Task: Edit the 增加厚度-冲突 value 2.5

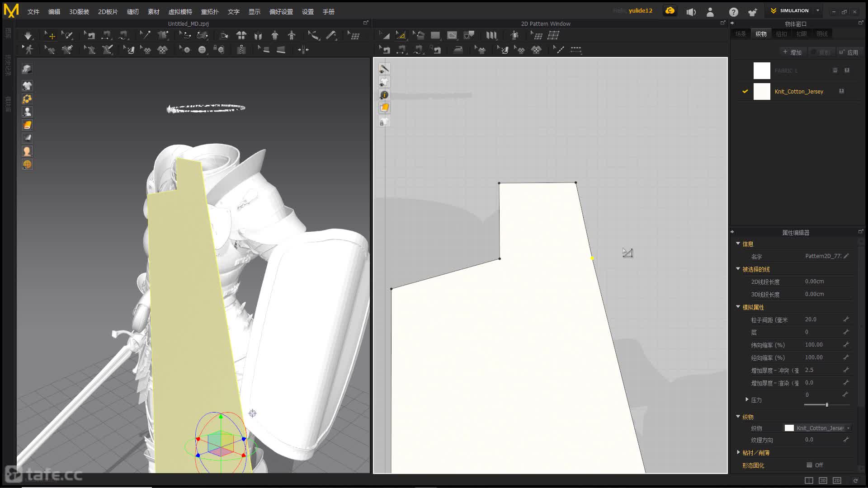Action: click(823, 370)
